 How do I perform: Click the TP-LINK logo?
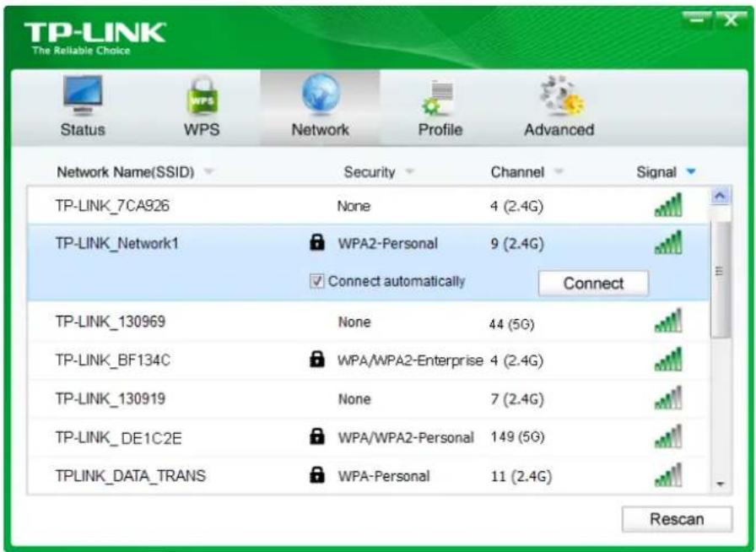[x=95, y=38]
